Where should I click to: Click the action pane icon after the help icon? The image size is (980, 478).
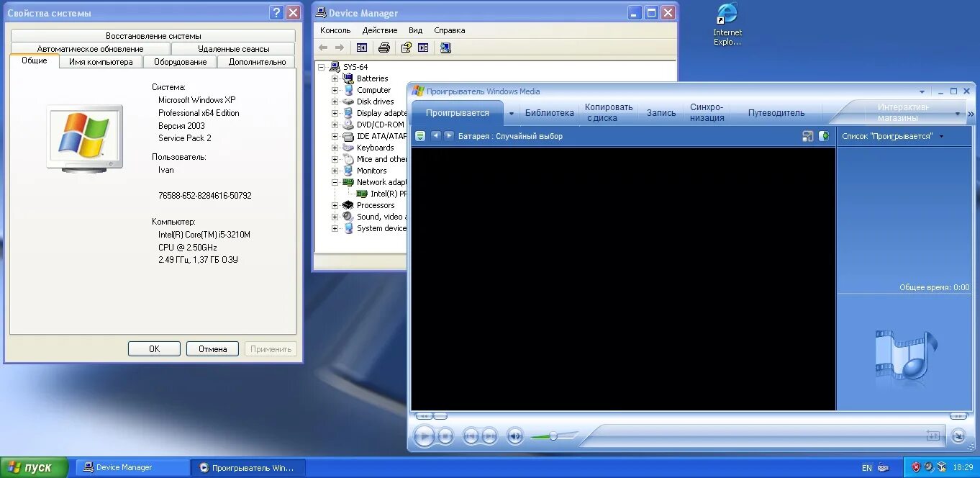423,48
